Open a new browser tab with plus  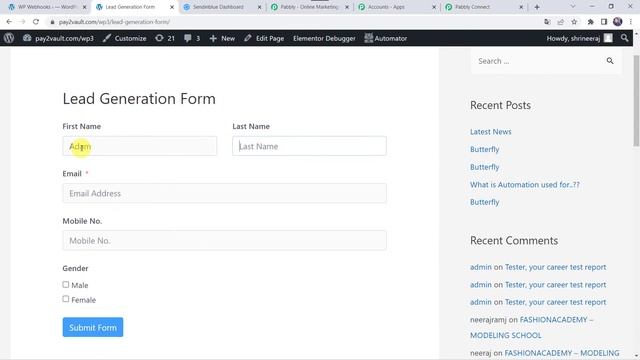click(x=537, y=7)
